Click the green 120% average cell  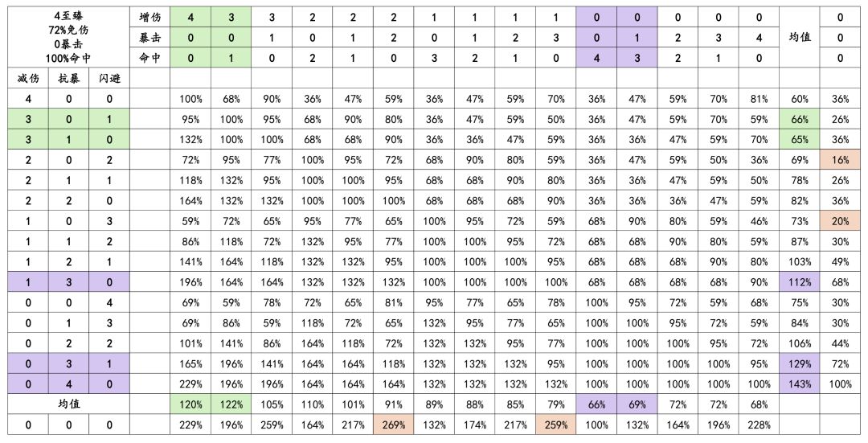point(190,404)
